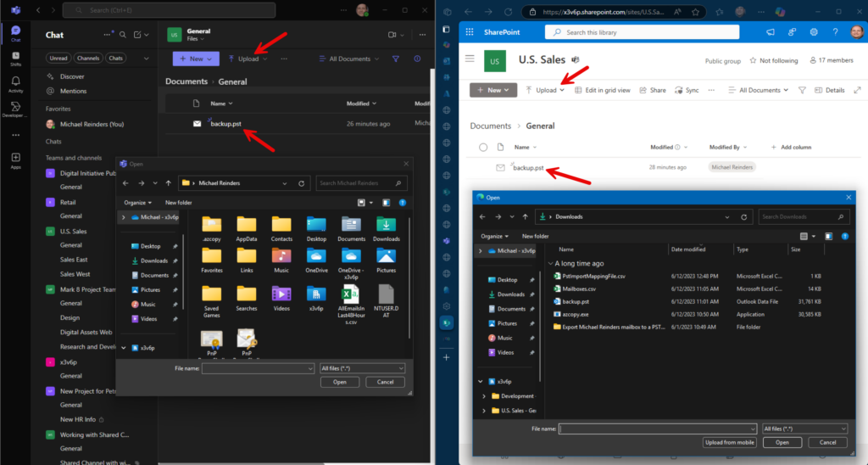Open All Documents view dropdown in SharePoint
The height and width of the screenshot is (465, 868).
click(x=759, y=90)
